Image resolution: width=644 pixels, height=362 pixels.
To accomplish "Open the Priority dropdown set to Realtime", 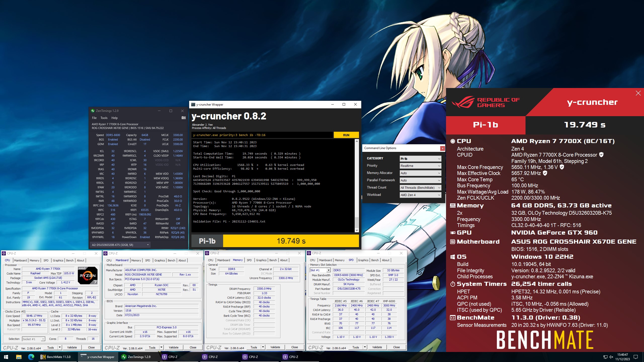I will 421,166.
